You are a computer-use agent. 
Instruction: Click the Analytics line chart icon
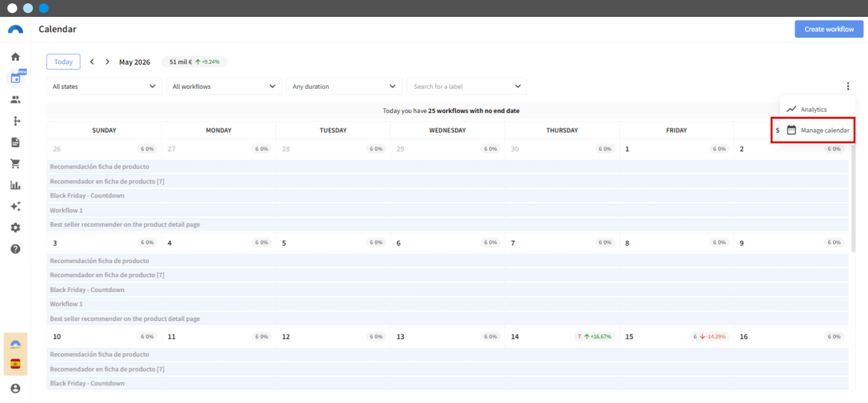pyautogui.click(x=791, y=109)
